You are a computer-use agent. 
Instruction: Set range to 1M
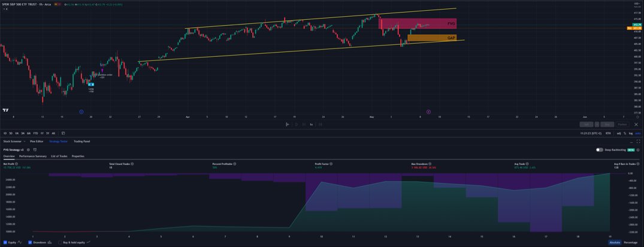[x=17, y=133]
